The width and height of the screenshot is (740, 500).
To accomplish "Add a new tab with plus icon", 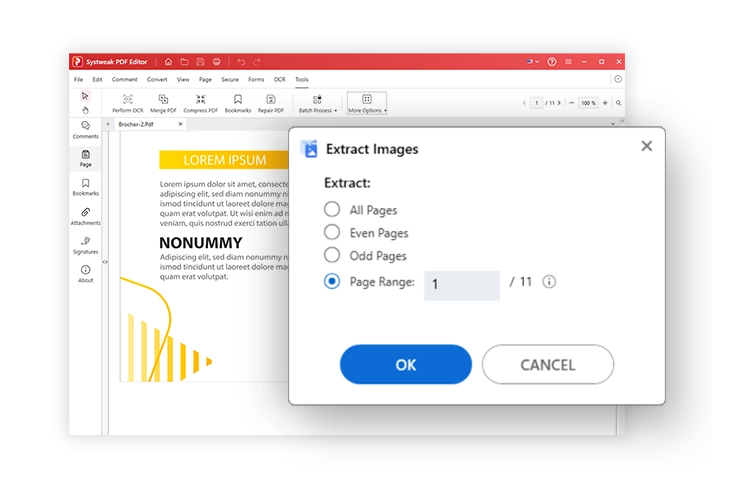I will pyautogui.click(x=108, y=124).
